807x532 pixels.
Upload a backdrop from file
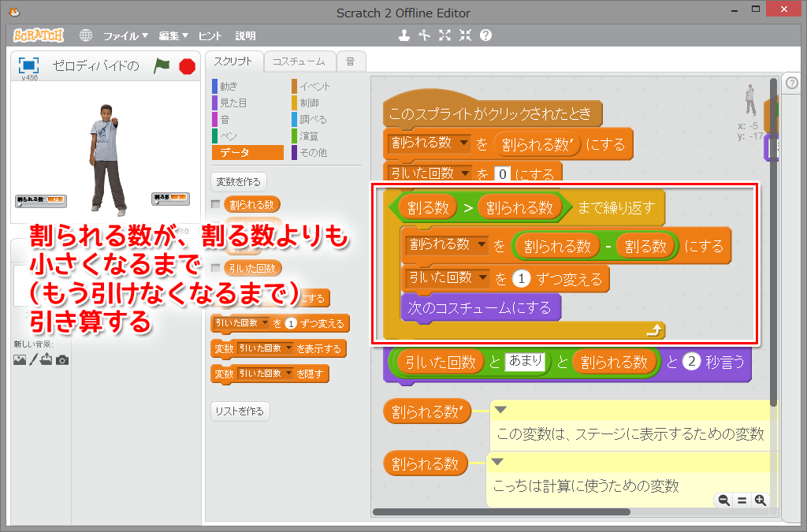[46, 359]
